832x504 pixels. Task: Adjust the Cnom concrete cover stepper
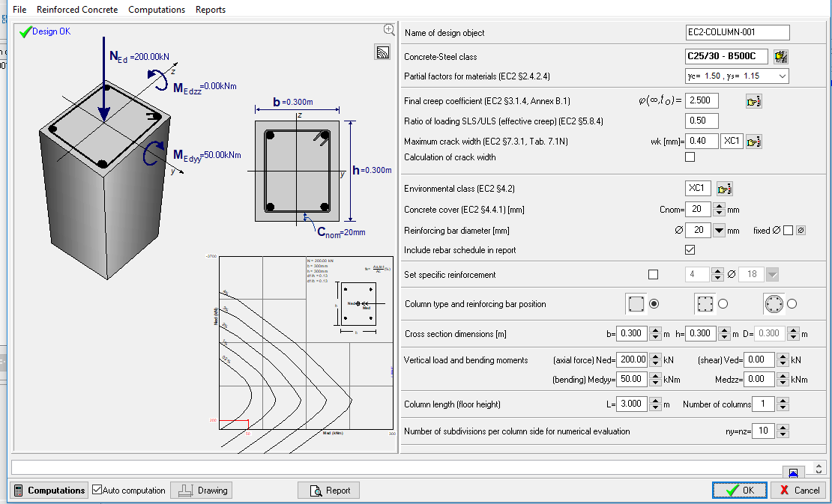coord(719,210)
